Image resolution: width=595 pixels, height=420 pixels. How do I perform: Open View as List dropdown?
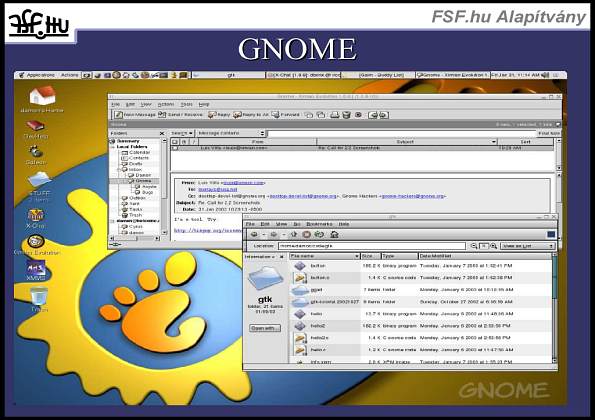pos(527,246)
